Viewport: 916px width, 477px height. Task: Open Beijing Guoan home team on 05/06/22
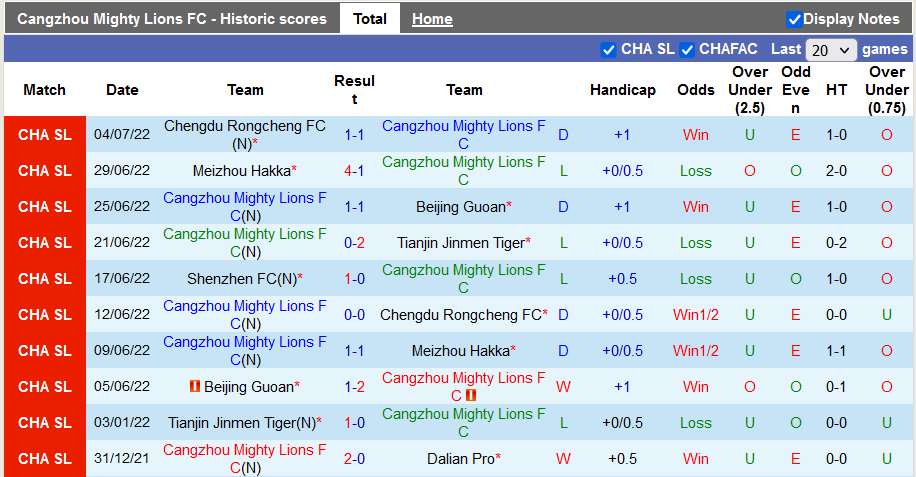[x=249, y=387]
